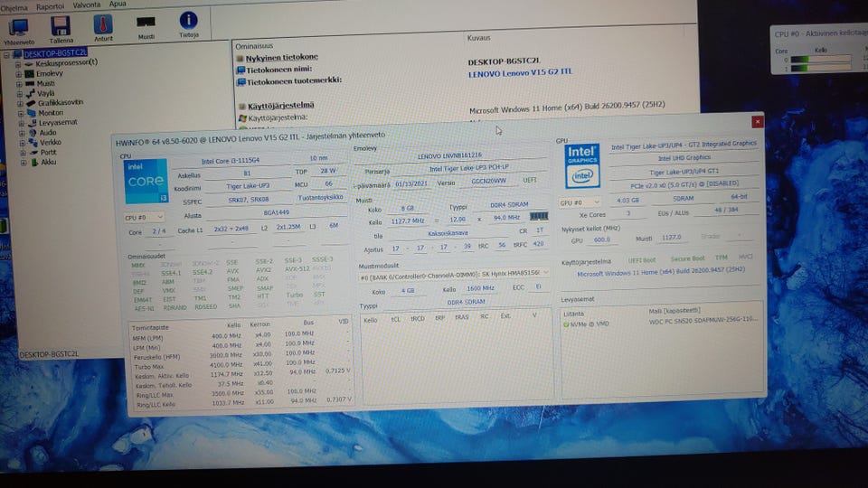Select the Monitori tree item

51,113
